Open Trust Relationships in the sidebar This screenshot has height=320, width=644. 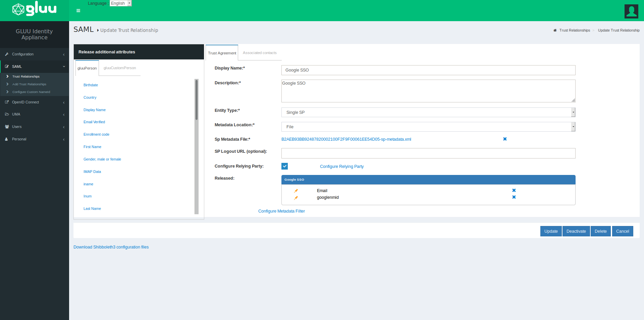click(x=26, y=77)
